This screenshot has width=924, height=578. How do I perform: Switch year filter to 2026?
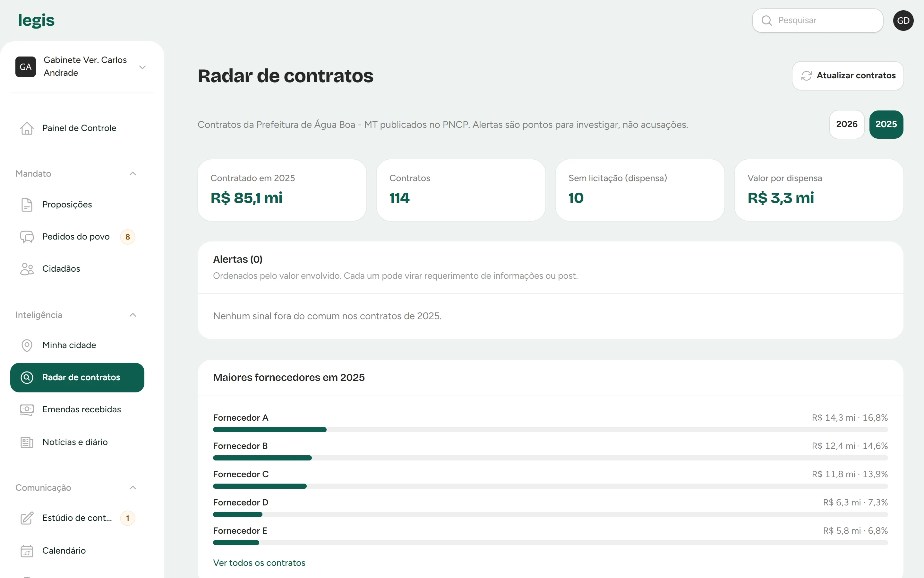pos(846,124)
